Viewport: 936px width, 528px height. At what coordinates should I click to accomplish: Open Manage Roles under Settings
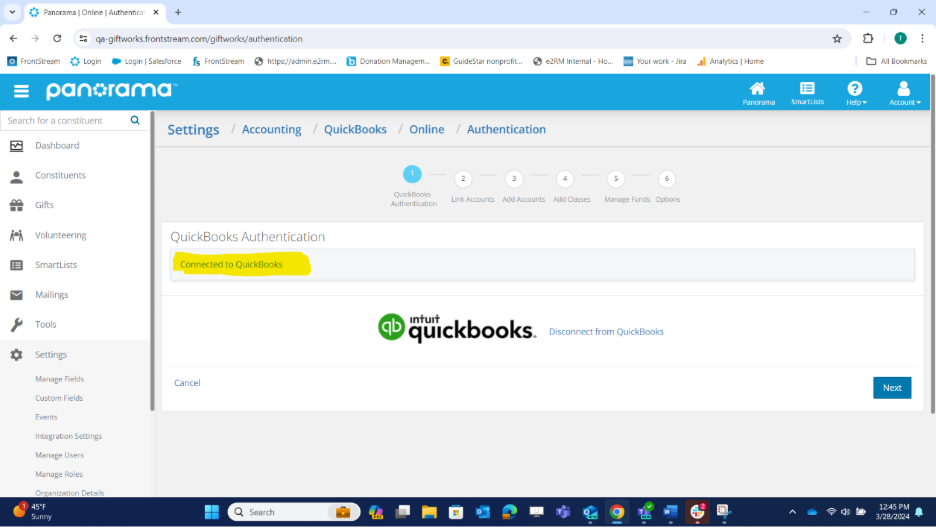tap(58, 474)
